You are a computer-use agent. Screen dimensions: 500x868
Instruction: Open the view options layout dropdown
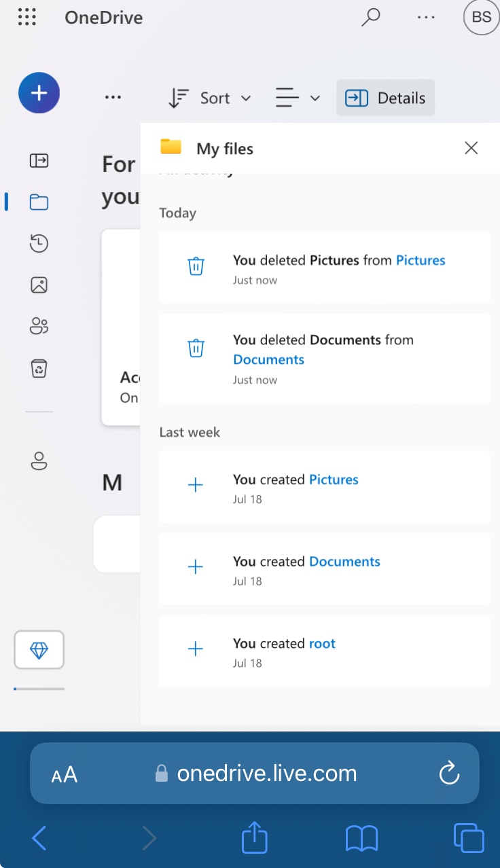coord(298,98)
